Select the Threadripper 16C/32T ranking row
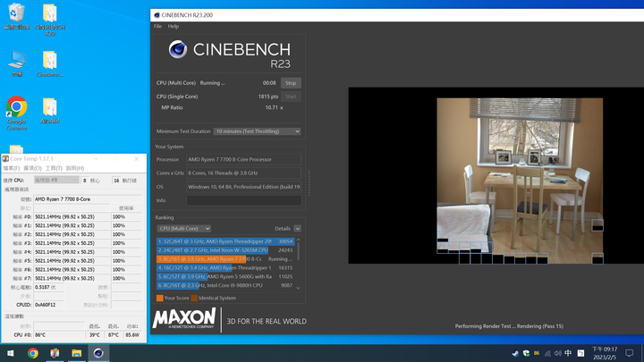 (225, 267)
